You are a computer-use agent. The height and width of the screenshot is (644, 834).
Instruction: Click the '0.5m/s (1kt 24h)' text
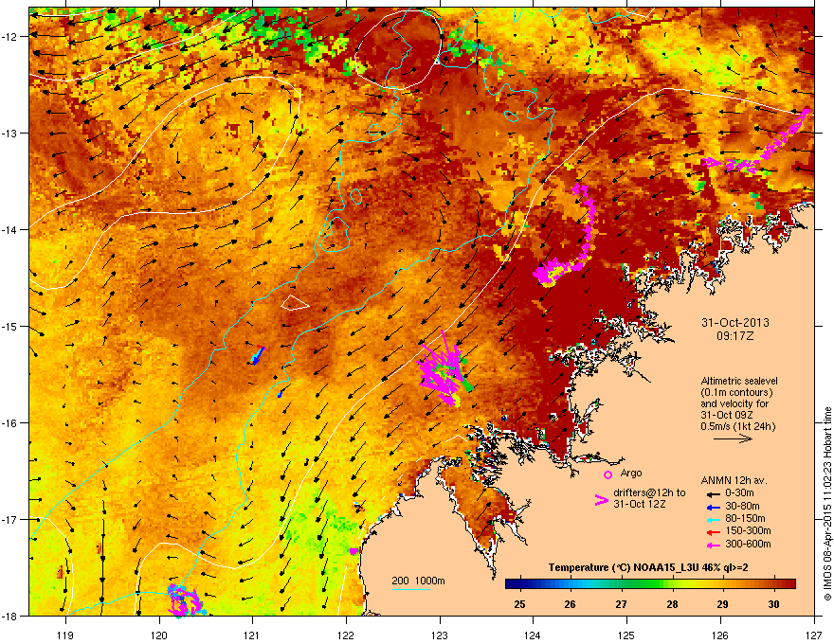click(738, 426)
